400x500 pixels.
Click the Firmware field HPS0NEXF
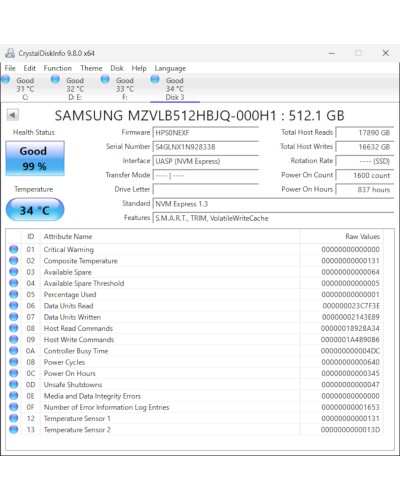pyautogui.click(x=205, y=133)
